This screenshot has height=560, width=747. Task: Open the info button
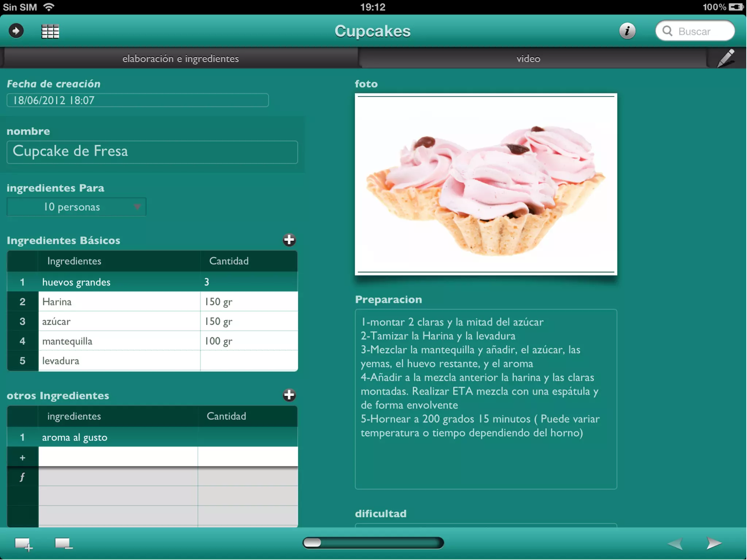pos(627,31)
